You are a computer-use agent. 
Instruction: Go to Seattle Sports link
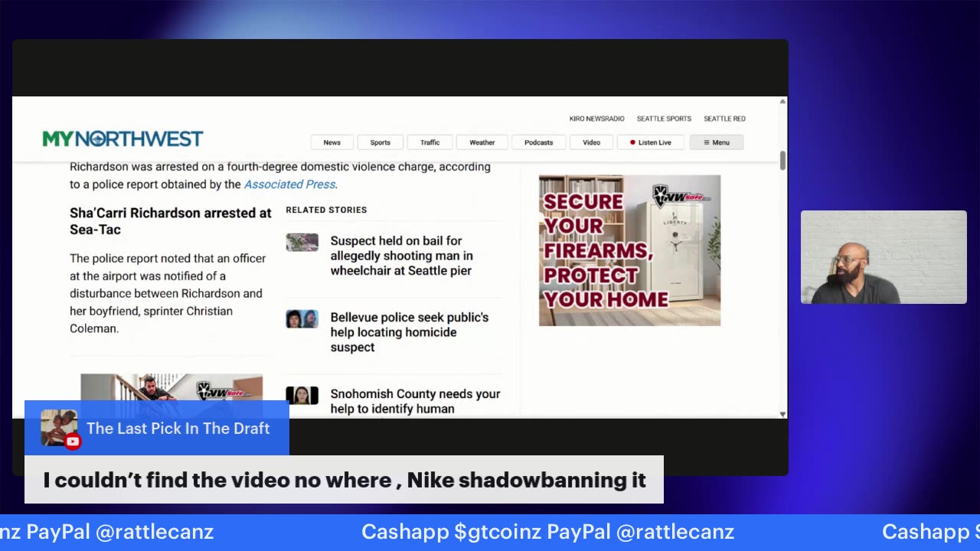[x=664, y=119]
